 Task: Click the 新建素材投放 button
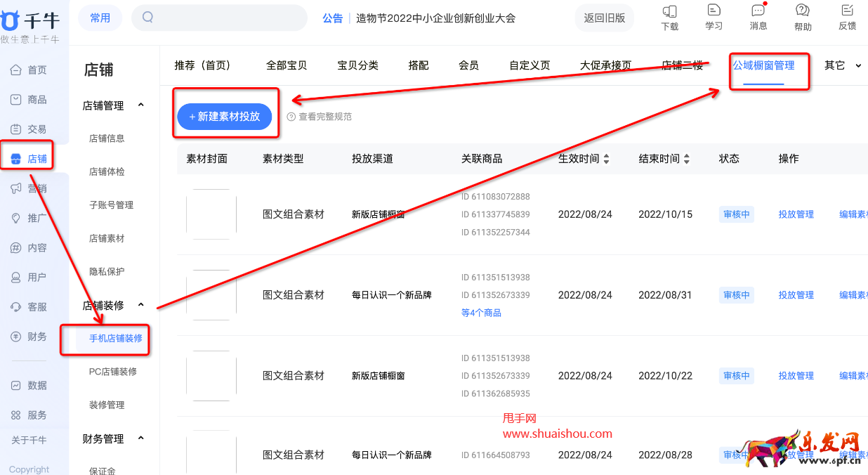(x=225, y=117)
